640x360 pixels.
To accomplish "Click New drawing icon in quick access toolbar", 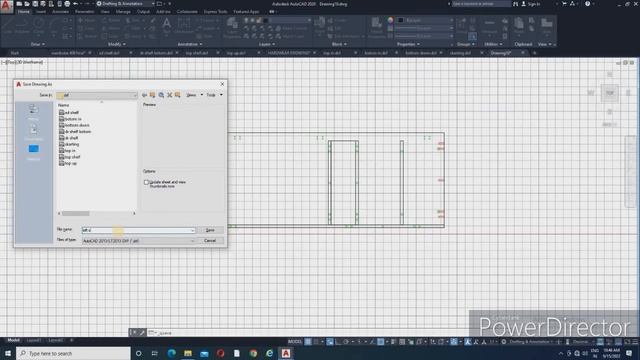I will (19, 4).
